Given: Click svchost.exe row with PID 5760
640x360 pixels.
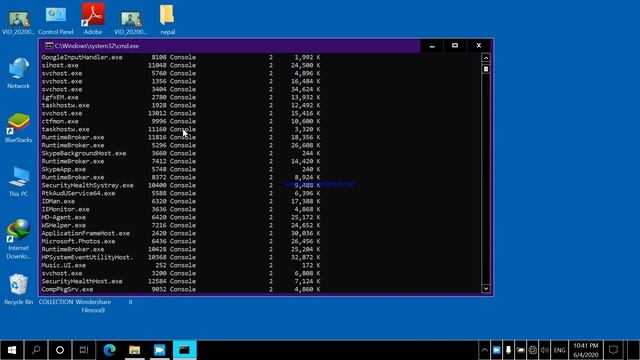Looking at the screenshot, I should [180, 73].
